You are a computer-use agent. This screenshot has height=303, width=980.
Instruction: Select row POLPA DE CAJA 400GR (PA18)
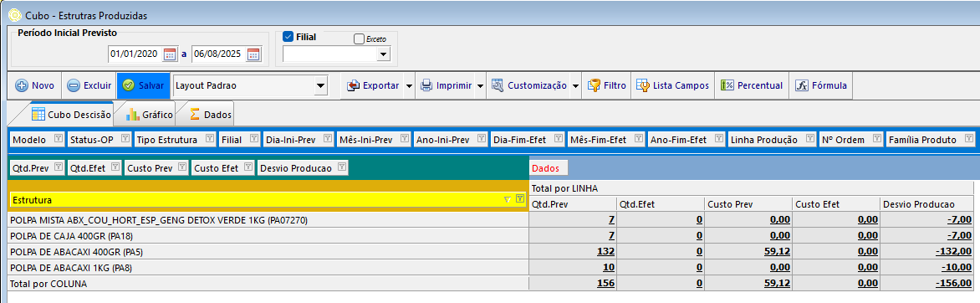(268, 236)
